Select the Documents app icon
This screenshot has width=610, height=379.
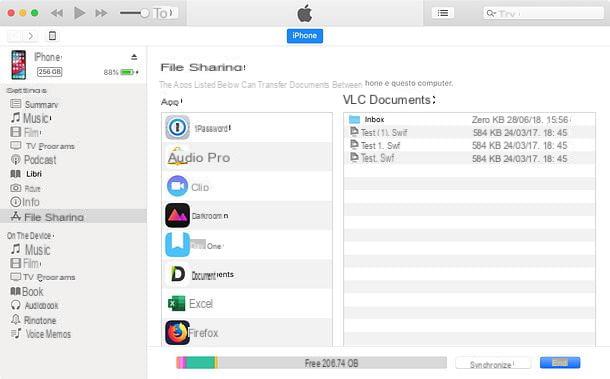coord(177,274)
